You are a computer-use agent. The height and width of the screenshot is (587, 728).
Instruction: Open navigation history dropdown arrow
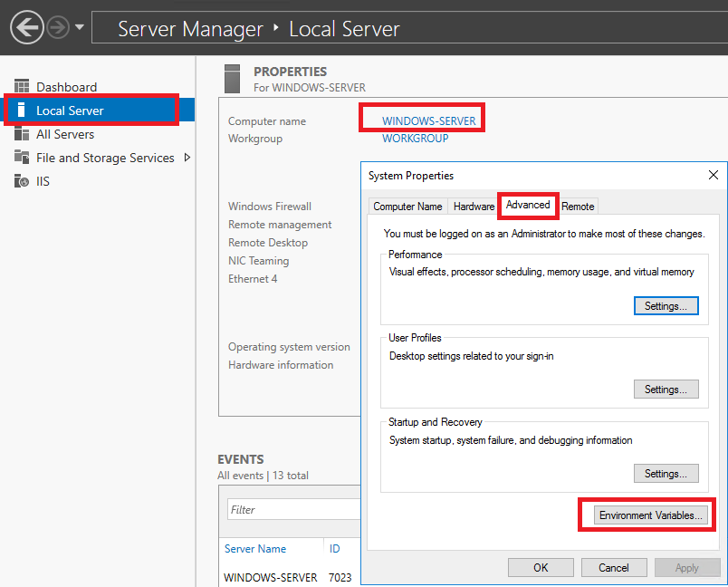(x=80, y=27)
